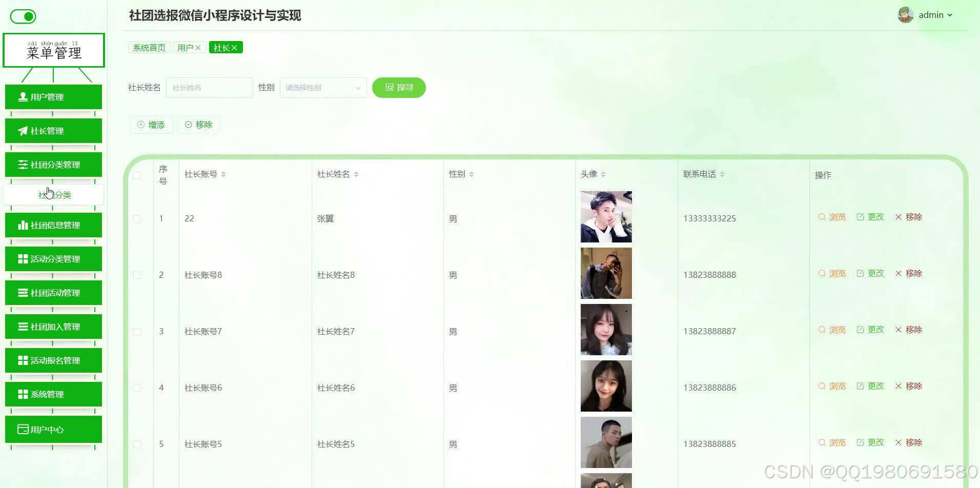Click the avatar thumbnail of 张翼

[606, 217]
